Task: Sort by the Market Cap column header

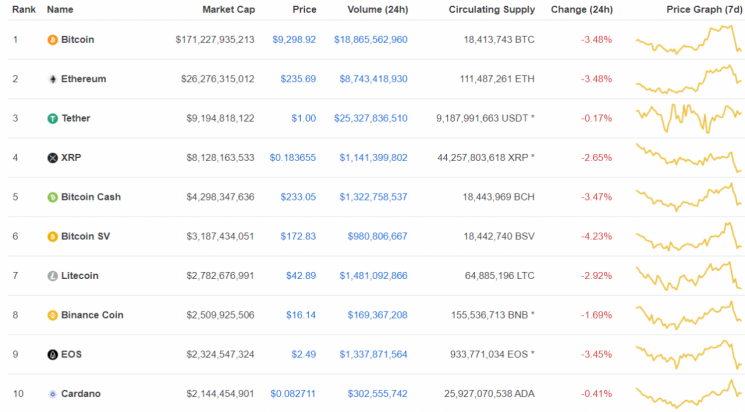Action: coord(229,10)
